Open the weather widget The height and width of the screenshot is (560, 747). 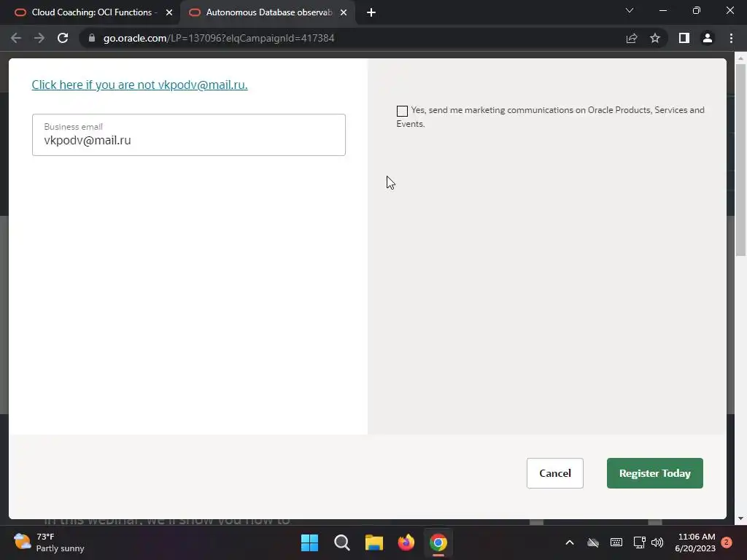[x=49, y=542]
